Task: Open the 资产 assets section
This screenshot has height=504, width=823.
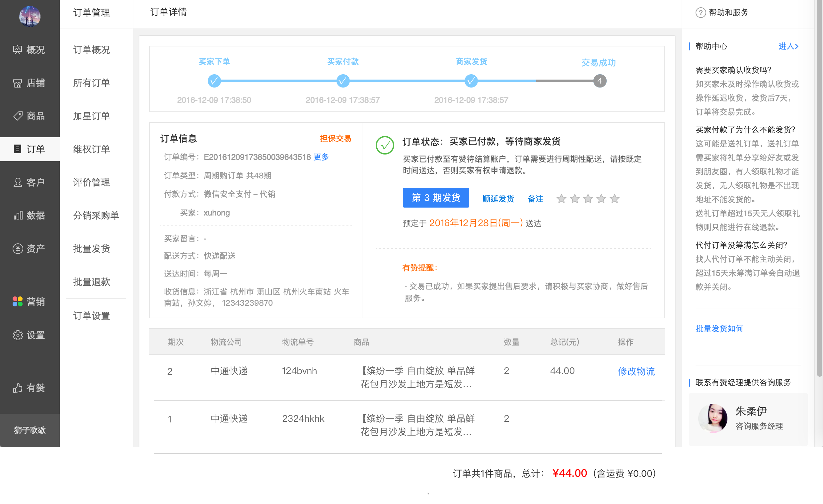Action: click(30, 248)
